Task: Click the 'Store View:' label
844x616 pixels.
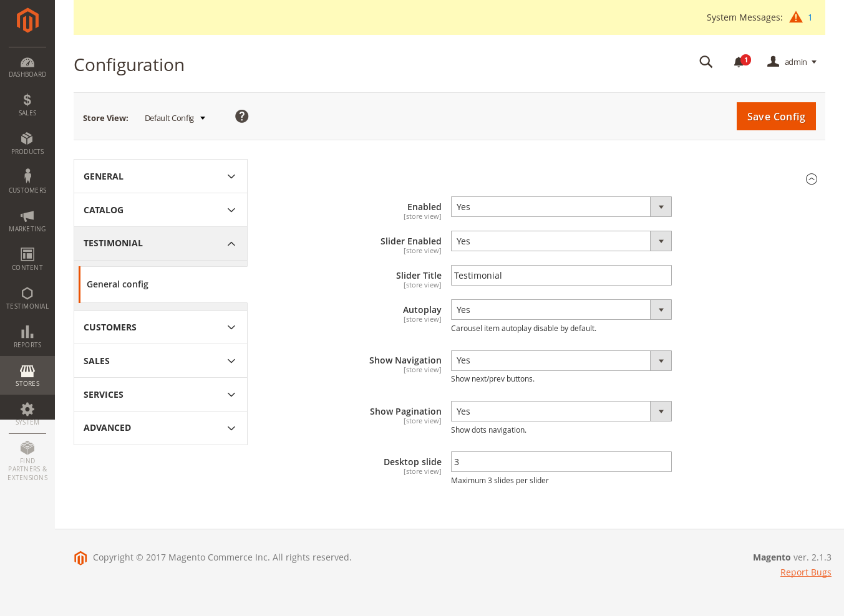Action: click(x=105, y=118)
